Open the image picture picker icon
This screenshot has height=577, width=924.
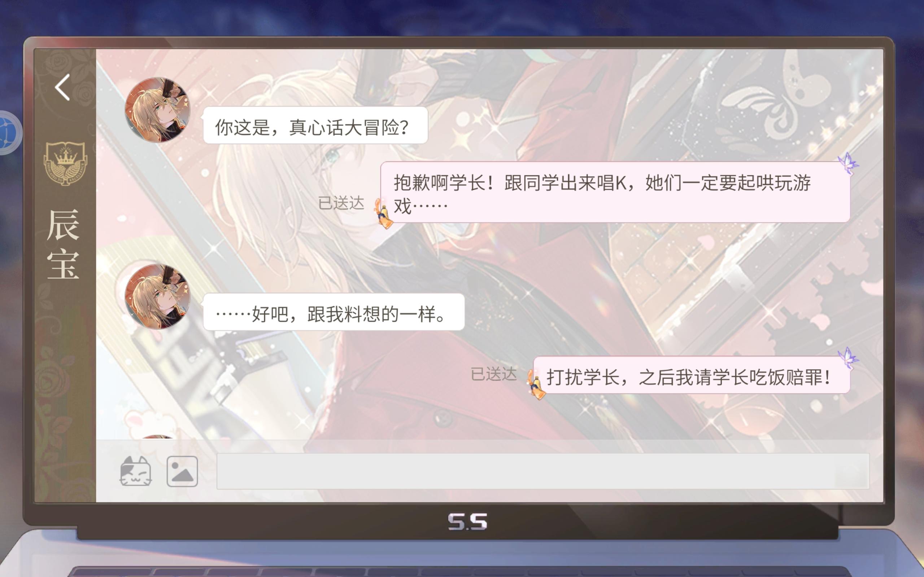[x=182, y=471]
